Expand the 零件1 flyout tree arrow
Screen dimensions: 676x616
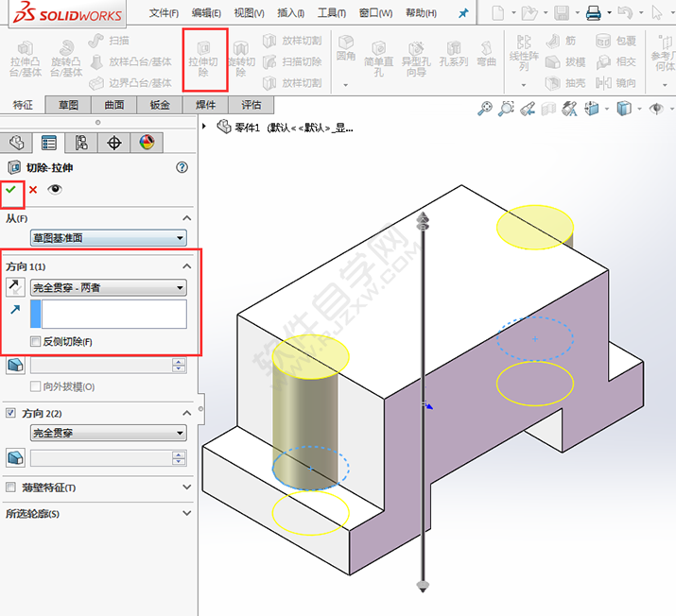tap(204, 127)
